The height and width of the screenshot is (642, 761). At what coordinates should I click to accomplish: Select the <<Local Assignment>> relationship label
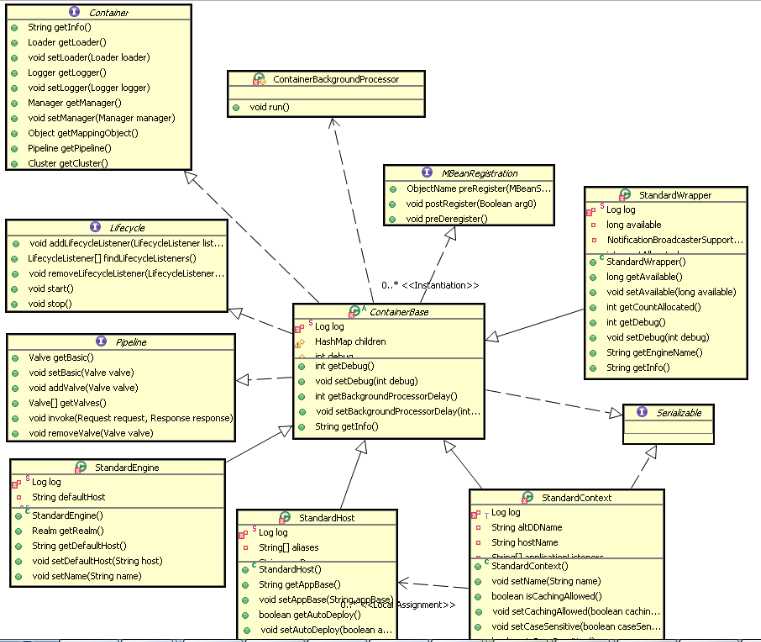pyautogui.click(x=407, y=605)
